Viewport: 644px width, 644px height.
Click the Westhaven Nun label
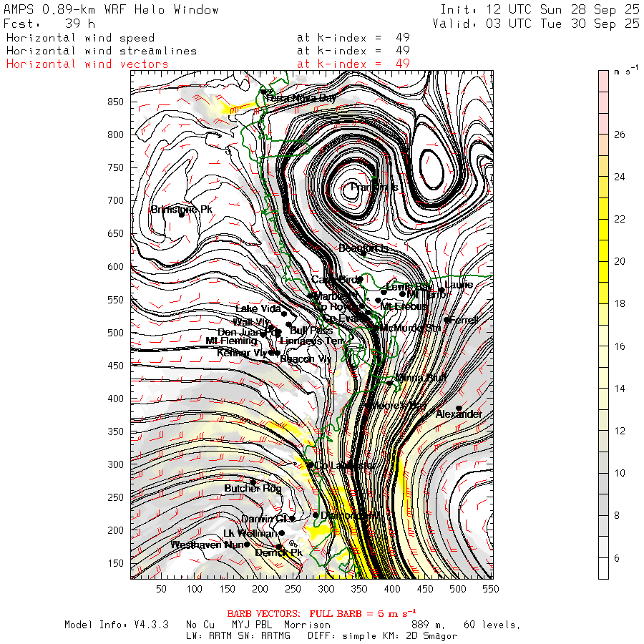coord(208,545)
